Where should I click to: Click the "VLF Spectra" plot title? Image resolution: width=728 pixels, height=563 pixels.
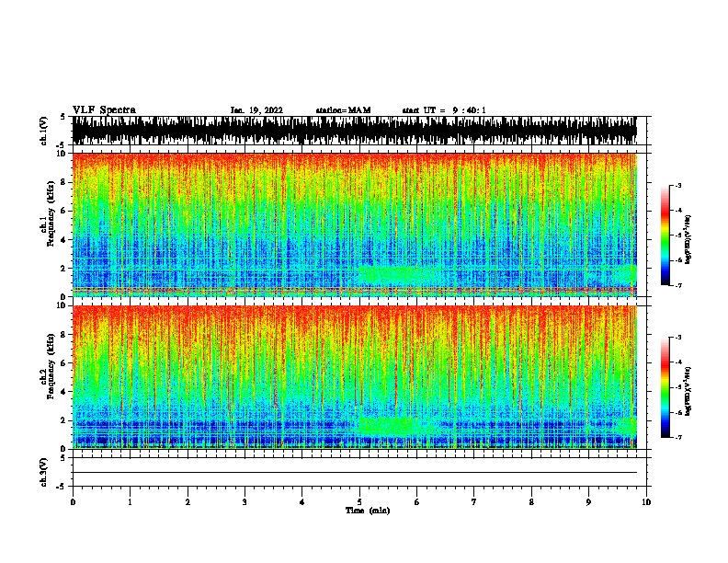pyautogui.click(x=104, y=110)
